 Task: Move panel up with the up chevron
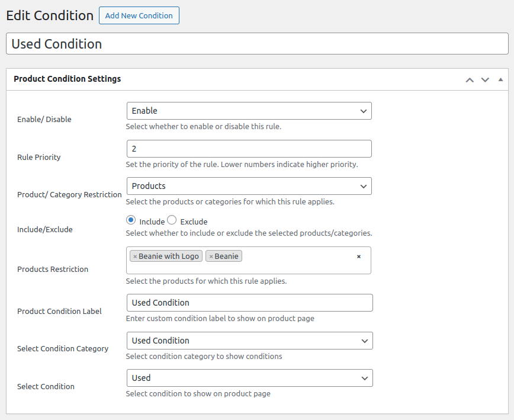470,79
